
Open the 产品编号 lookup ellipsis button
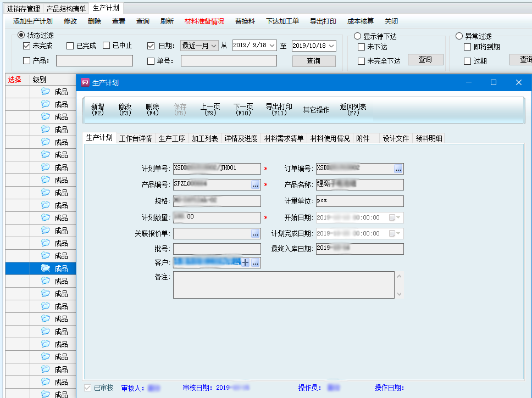[256, 184]
